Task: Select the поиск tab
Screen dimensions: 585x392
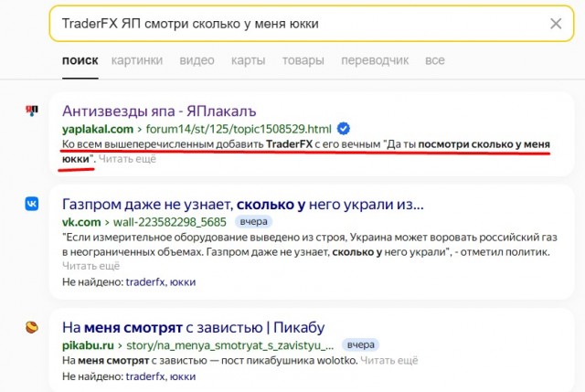Action: [x=80, y=60]
